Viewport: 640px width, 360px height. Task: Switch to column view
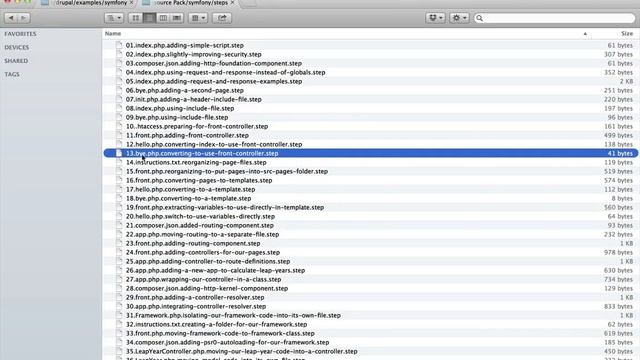163,18
